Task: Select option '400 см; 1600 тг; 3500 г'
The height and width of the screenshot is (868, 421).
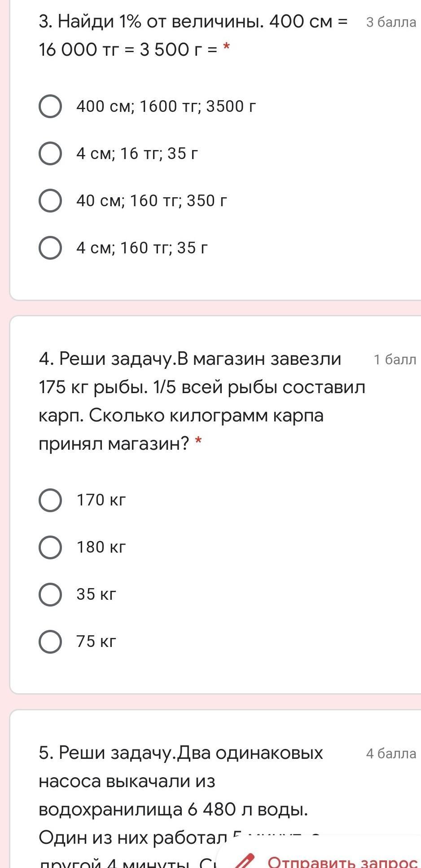Action: [50, 106]
